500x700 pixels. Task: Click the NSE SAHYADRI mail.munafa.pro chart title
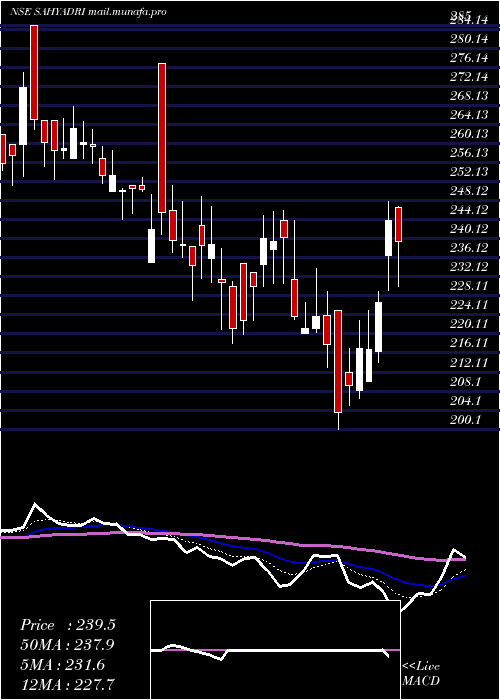pos(88,12)
